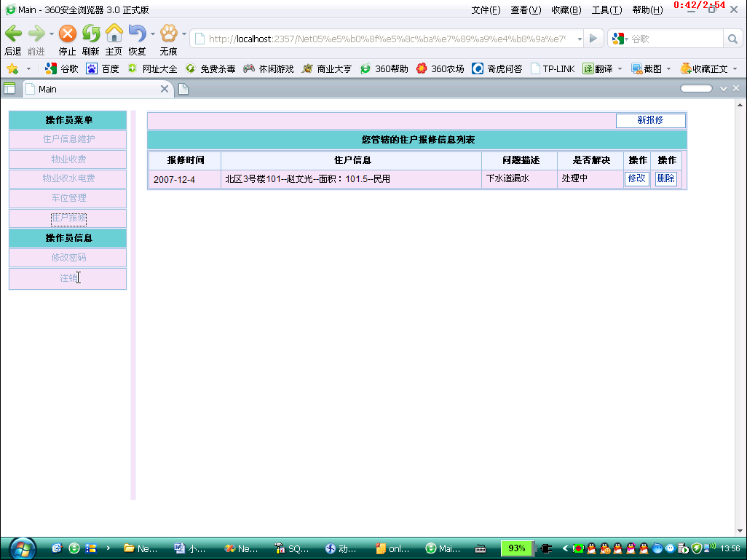Expand the 无痕 dropdown arrow
The image size is (747, 560).
[184, 33]
